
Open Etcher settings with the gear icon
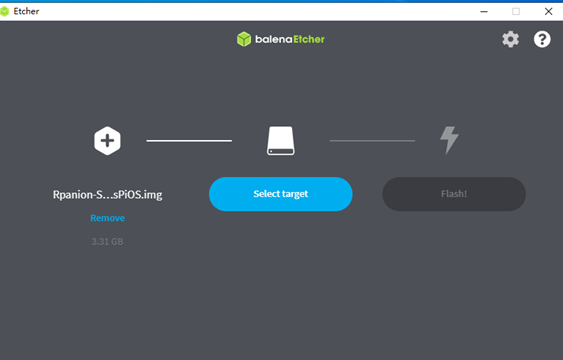(x=510, y=39)
